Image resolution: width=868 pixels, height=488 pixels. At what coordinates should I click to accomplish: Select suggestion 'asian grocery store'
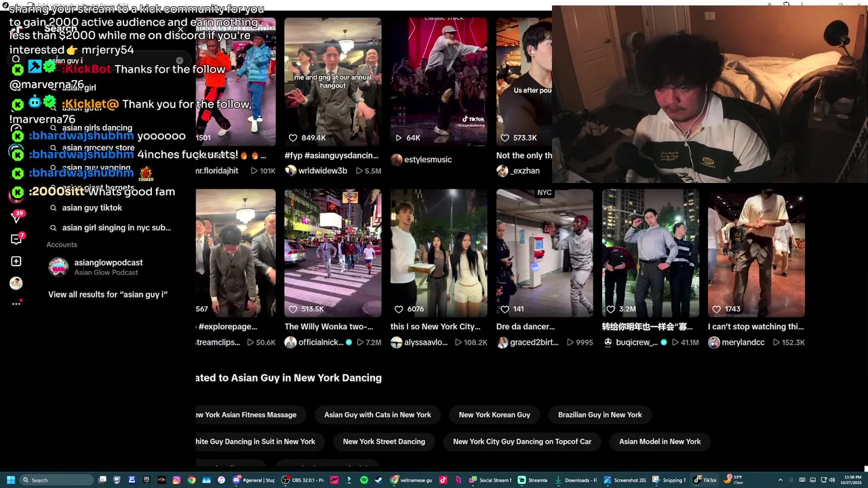[98, 148]
